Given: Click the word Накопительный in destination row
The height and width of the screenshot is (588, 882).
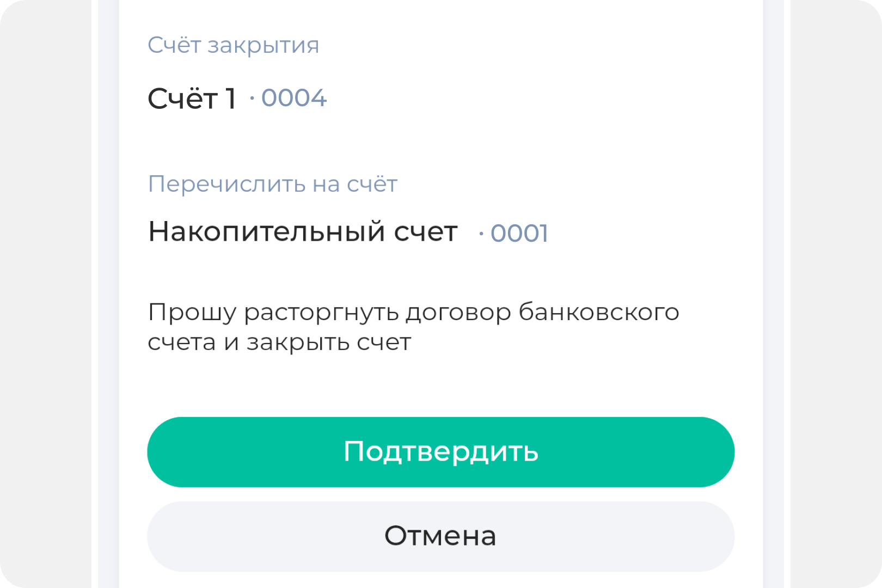Looking at the screenshot, I should 267,232.
